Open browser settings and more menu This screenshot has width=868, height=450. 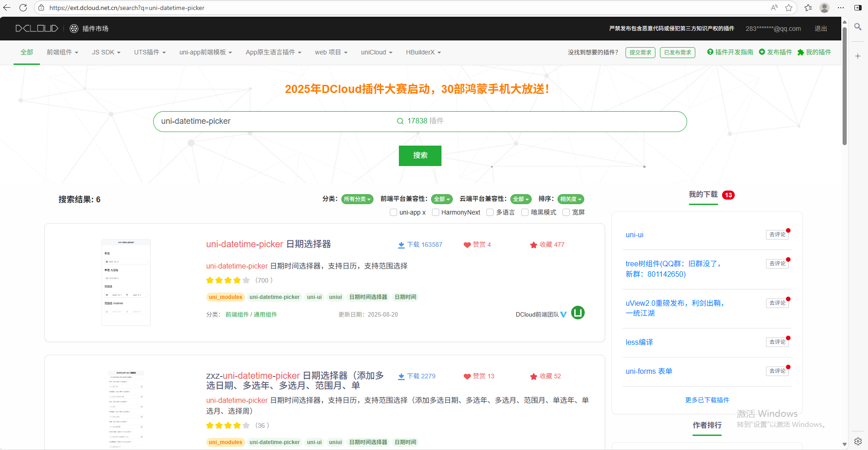click(841, 8)
